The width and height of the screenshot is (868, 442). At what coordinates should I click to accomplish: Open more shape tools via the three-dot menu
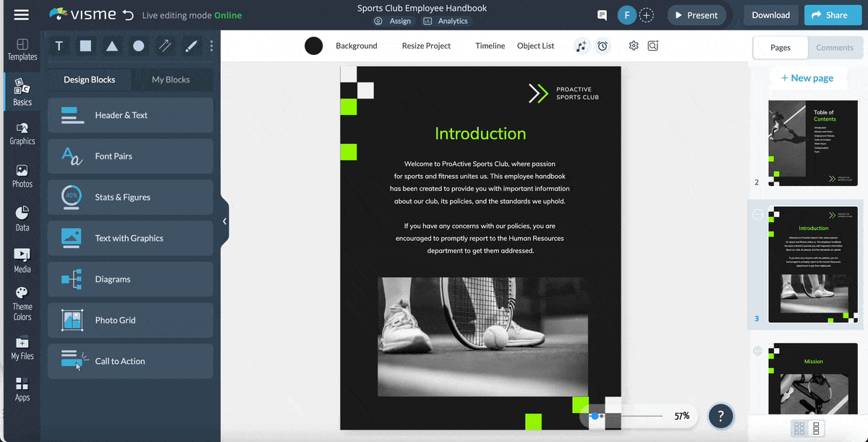210,46
